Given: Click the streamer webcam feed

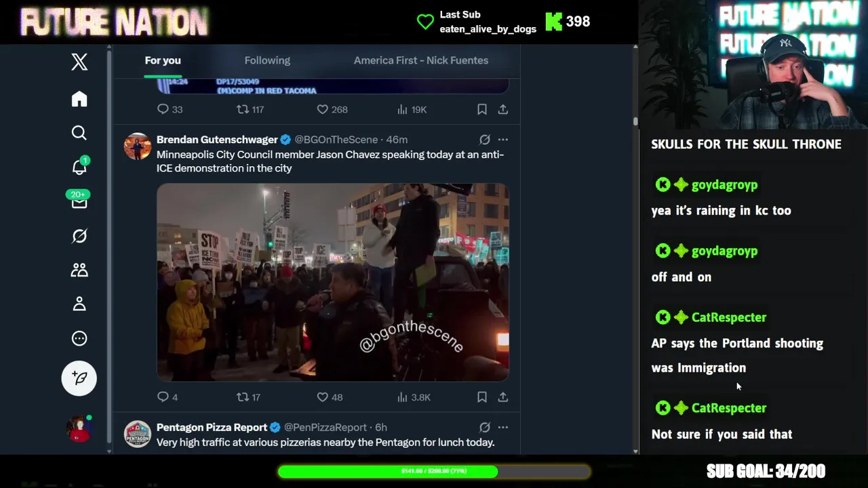Looking at the screenshot, I should click(753, 64).
